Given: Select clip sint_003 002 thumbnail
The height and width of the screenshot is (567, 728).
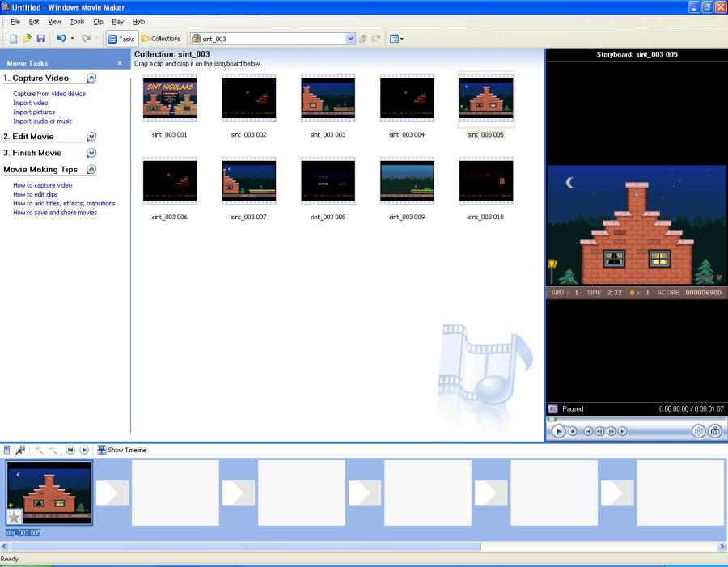Looking at the screenshot, I should click(x=249, y=99).
